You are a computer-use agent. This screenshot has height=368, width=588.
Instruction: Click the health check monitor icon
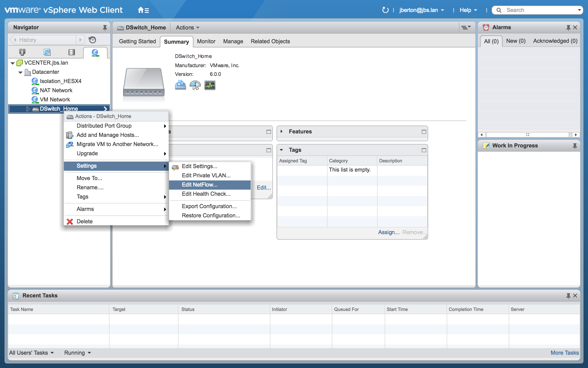tap(210, 85)
